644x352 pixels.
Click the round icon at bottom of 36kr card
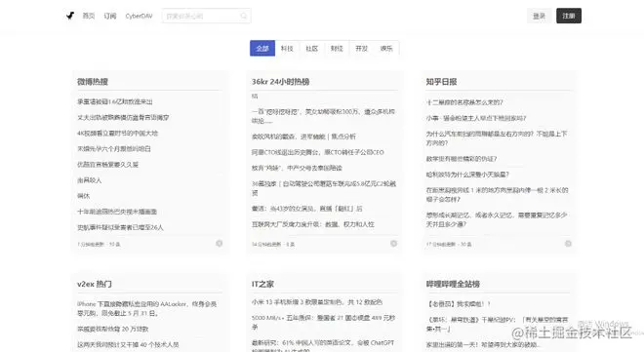[x=393, y=244]
